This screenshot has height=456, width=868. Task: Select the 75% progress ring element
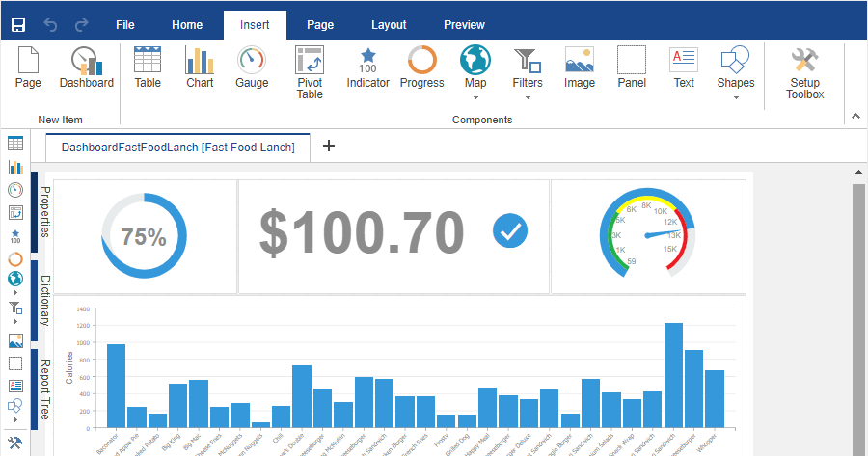pyautogui.click(x=144, y=236)
